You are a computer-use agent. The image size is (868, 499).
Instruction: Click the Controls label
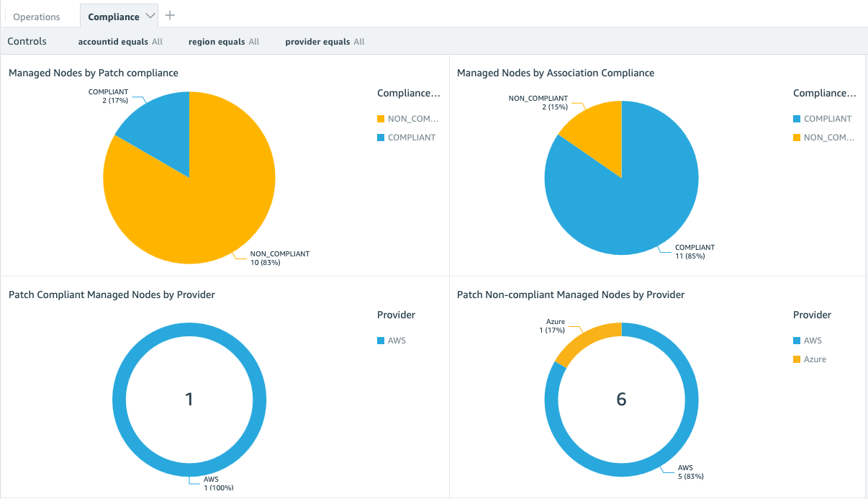point(27,41)
